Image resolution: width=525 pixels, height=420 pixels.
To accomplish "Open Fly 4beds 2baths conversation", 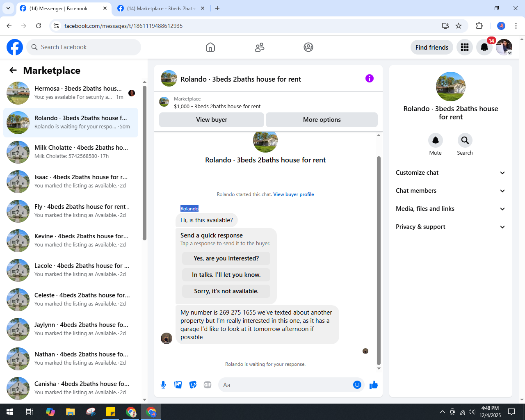I will point(71,211).
